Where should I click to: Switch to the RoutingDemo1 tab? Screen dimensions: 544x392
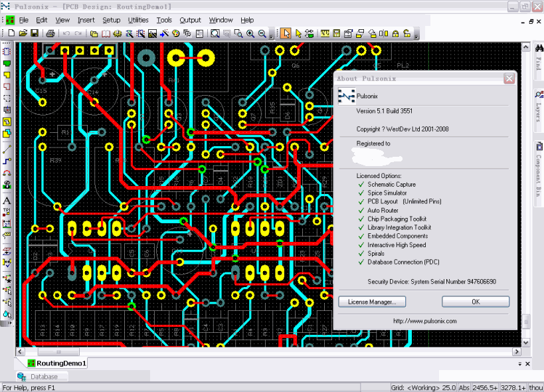click(57, 363)
